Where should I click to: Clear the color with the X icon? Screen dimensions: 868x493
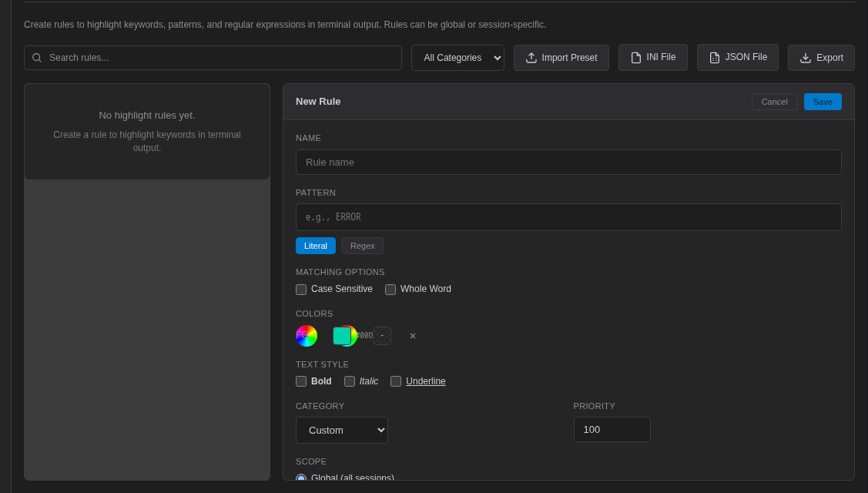click(x=412, y=336)
